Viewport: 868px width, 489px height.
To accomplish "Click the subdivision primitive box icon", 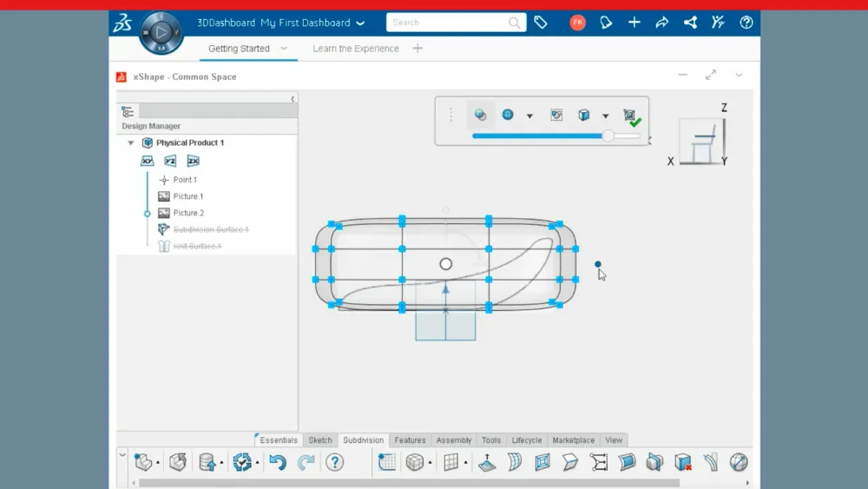I will (415, 462).
